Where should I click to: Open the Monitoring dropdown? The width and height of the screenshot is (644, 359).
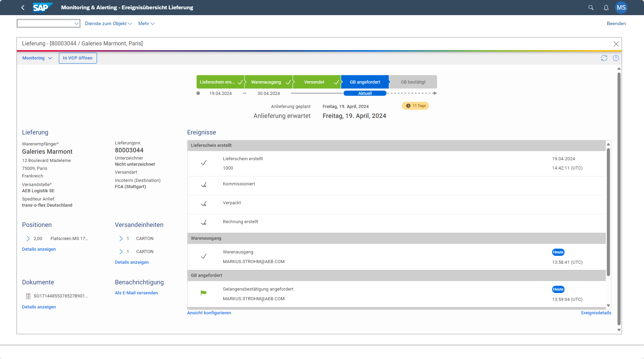pos(37,58)
